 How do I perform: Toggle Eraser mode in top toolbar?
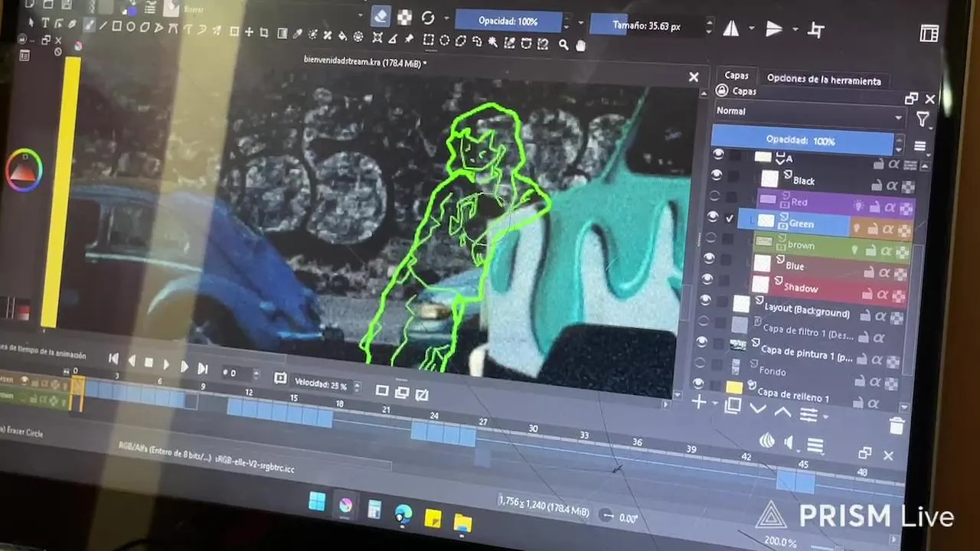point(381,16)
